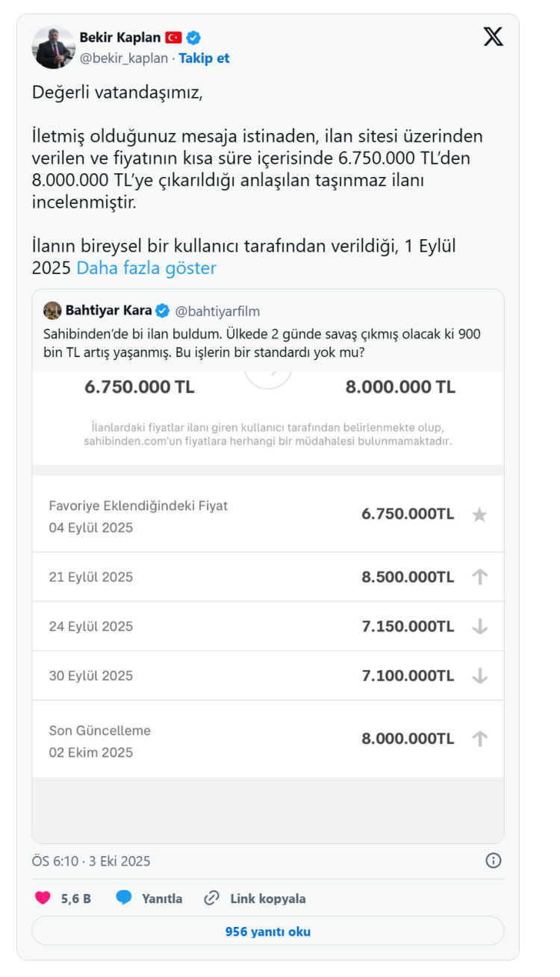Click the Takip et follow link
The width and height of the screenshot is (560, 977).
tap(204, 58)
